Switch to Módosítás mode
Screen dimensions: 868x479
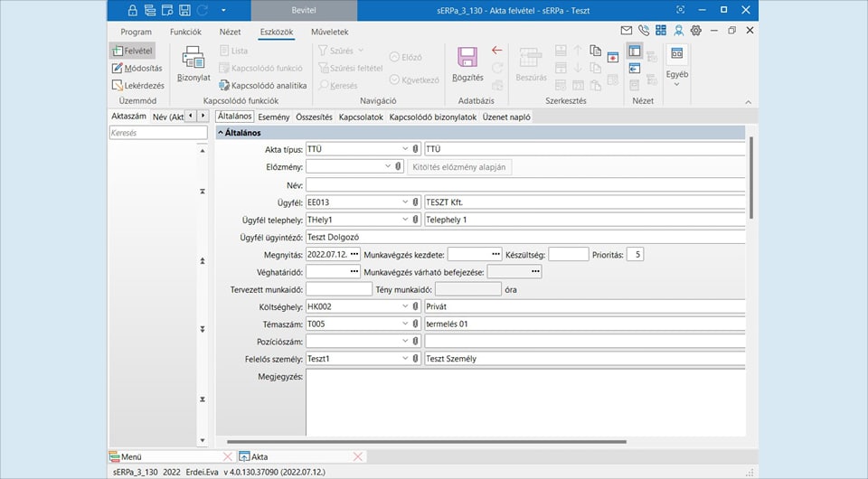(137, 68)
